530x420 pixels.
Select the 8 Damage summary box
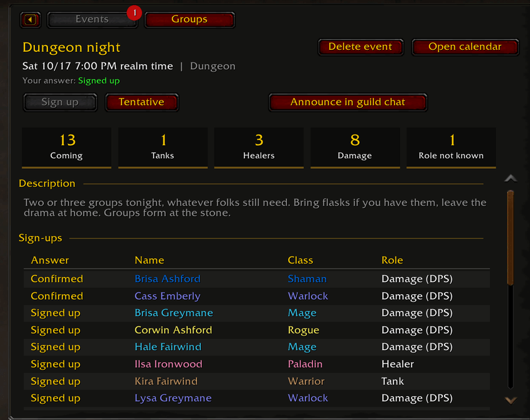[355, 148]
